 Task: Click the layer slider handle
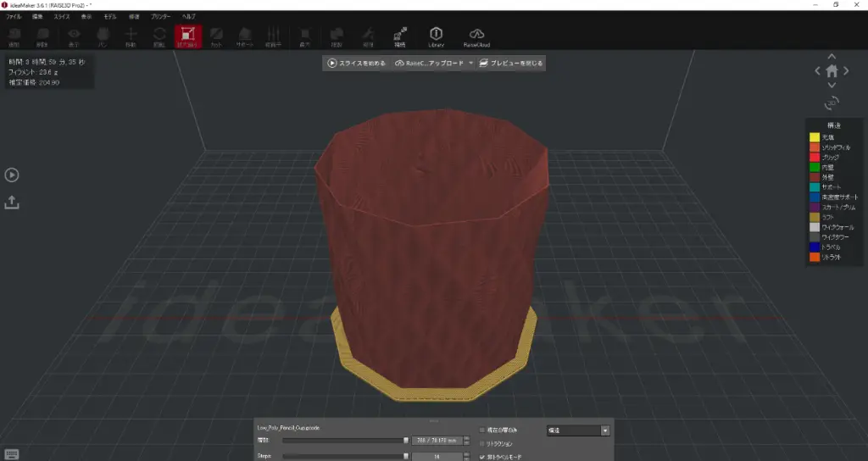(x=406, y=440)
